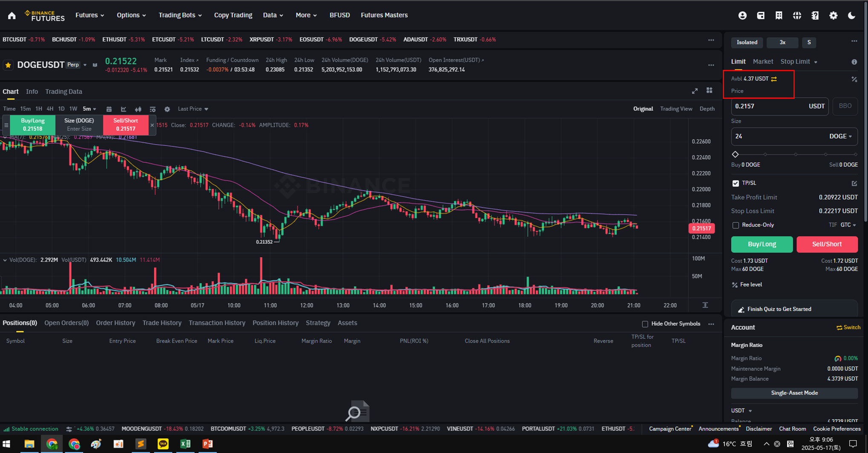Viewport: 868px width, 453px height.
Task: Switch to Depth chart view
Action: point(707,109)
